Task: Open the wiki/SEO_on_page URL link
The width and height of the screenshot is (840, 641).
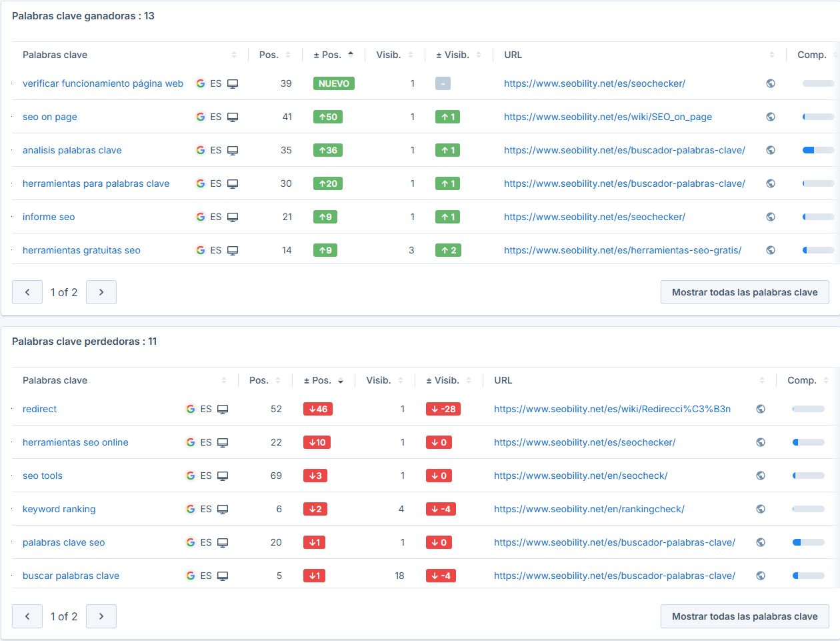Action: (608, 117)
